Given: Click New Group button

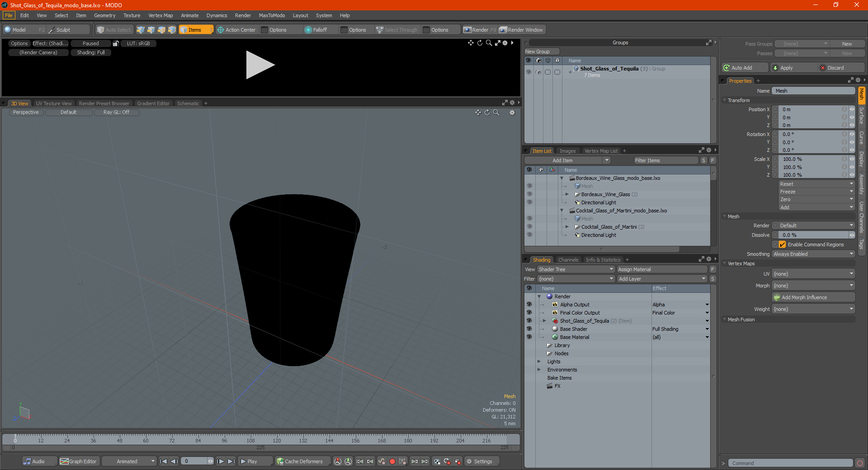Looking at the screenshot, I should (542, 52).
